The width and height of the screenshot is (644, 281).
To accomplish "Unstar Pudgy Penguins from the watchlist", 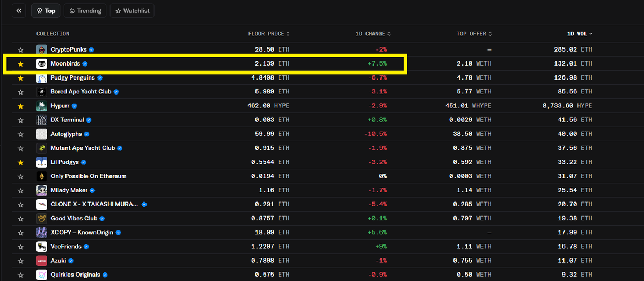I will [x=21, y=78].
